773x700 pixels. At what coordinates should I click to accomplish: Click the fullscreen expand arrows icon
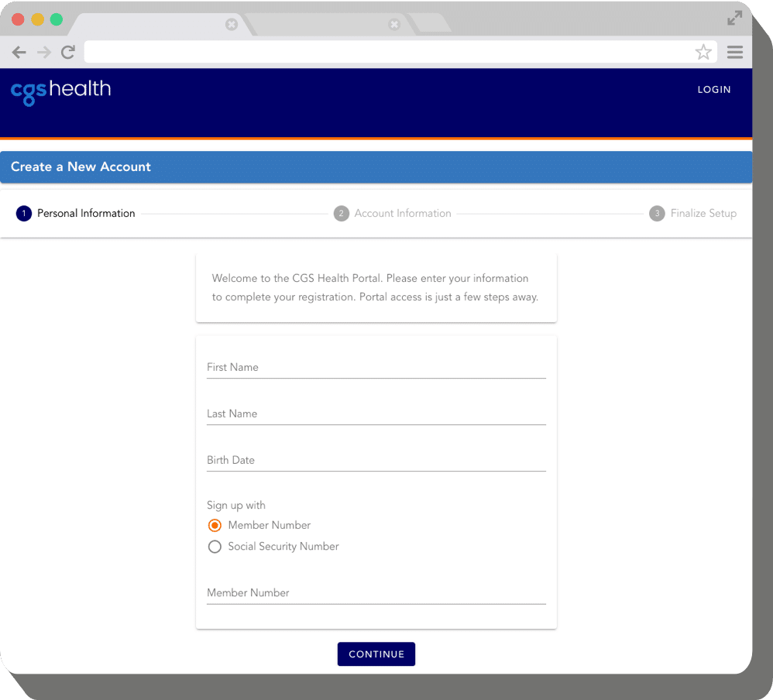[x=733, y=18]
